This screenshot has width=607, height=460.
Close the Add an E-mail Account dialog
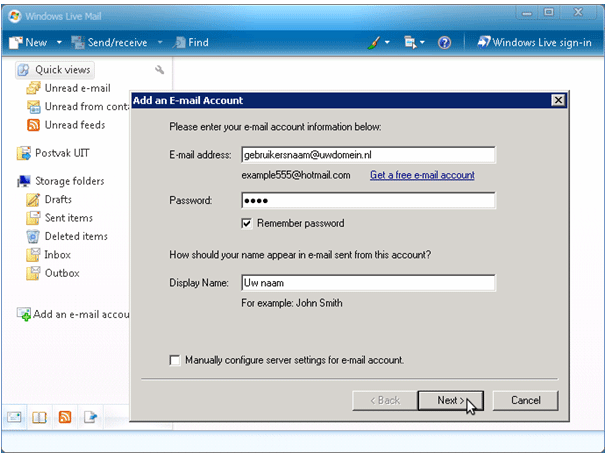(558, 101)
